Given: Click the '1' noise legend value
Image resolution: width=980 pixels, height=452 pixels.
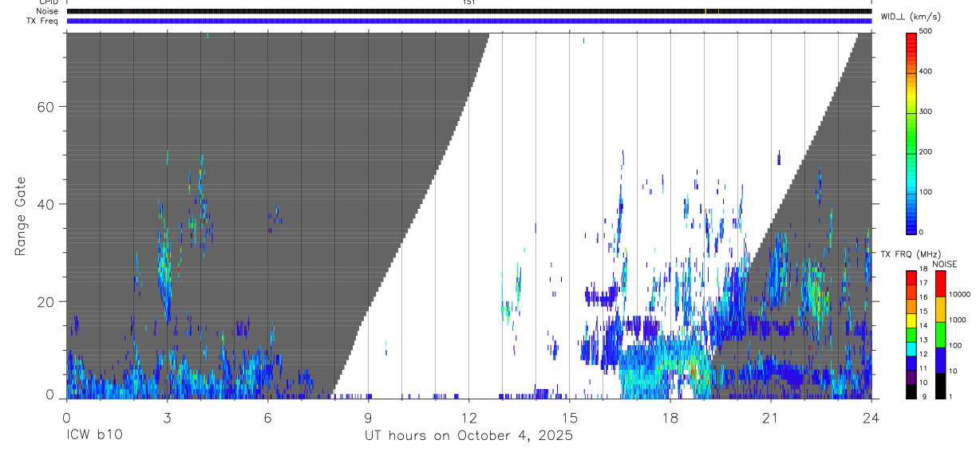Looking at the screenshot, I should 950,396.
